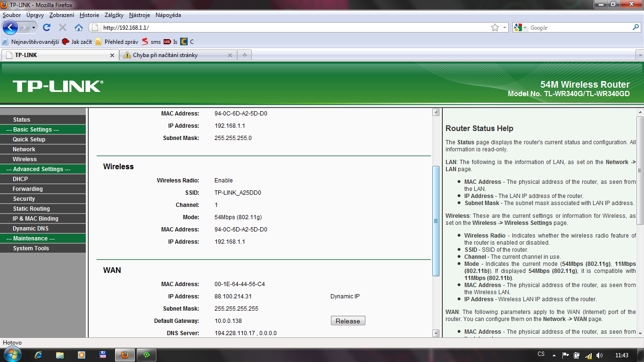
Task: Close the 'Chyba při načítání stránky' tab
Action: (230, 55)
